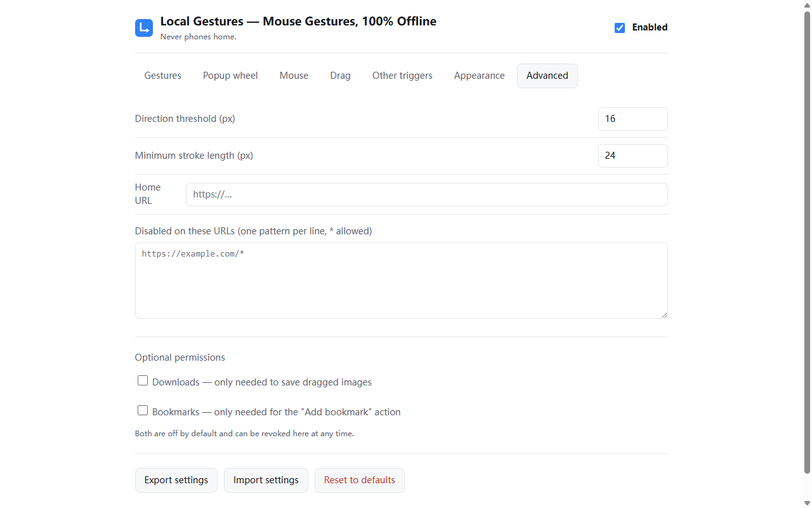Click into the Home URL field
812x508 pixels.
point(427,194)
